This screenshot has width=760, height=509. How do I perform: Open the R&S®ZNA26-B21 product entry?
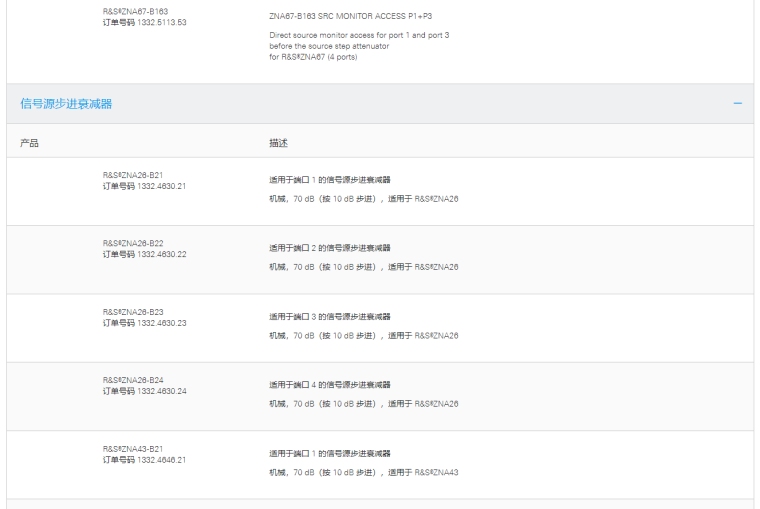click(132, 174)
